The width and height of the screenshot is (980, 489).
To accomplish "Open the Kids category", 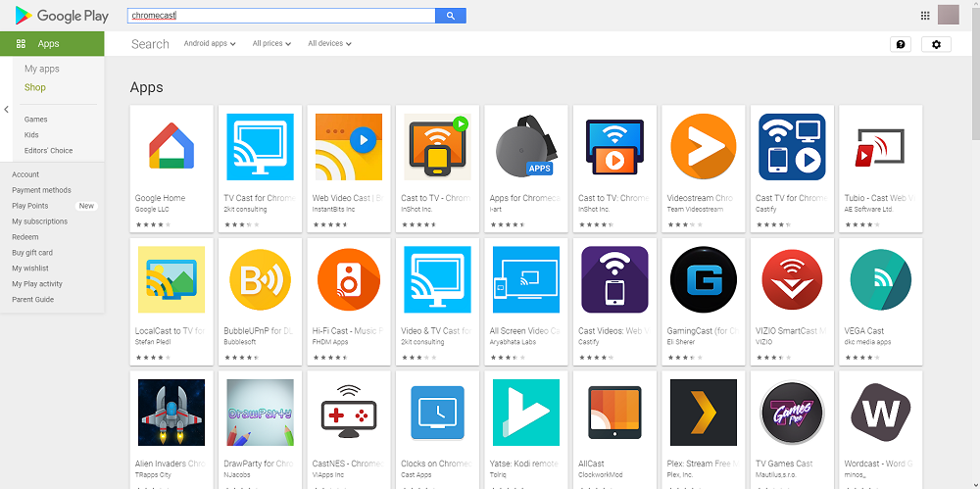I will tap(31, 135).
